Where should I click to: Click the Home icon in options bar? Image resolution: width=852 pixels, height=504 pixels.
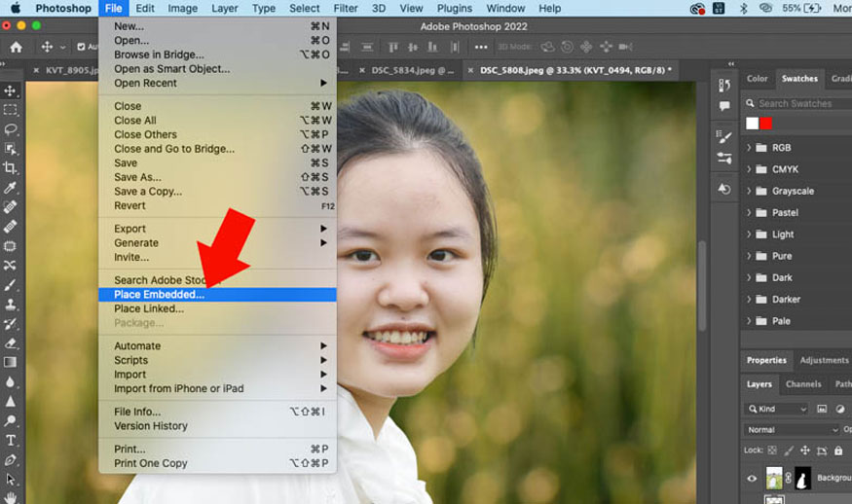[x=17, y=48]
